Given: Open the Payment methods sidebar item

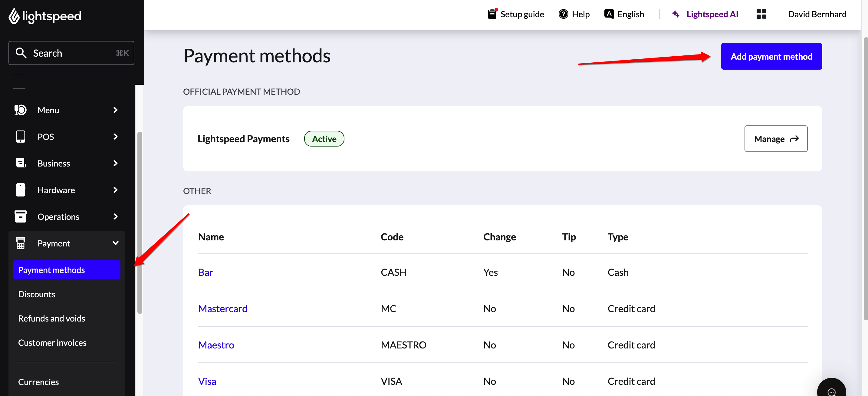Looking at the screenshot, I should coord(67,270).
